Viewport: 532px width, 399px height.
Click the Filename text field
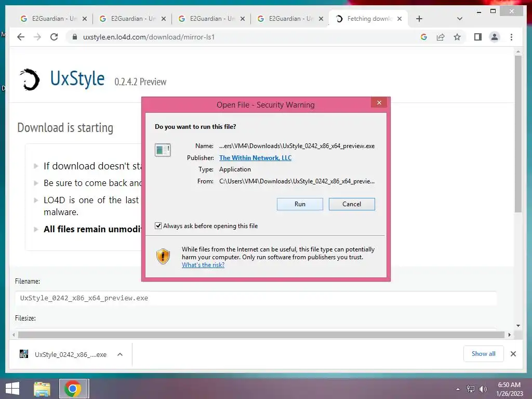[x=256, y=298]
